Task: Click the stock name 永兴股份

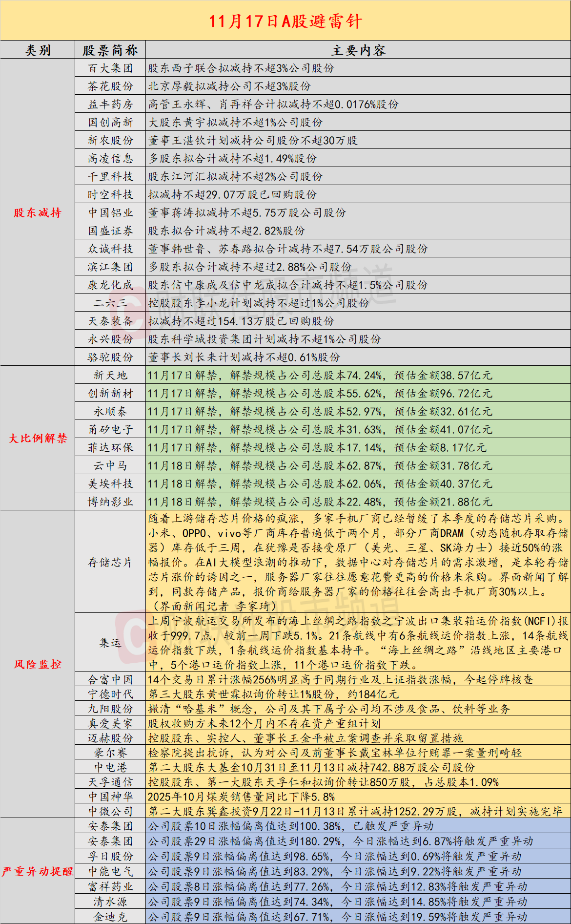Action: click(110, 339)
